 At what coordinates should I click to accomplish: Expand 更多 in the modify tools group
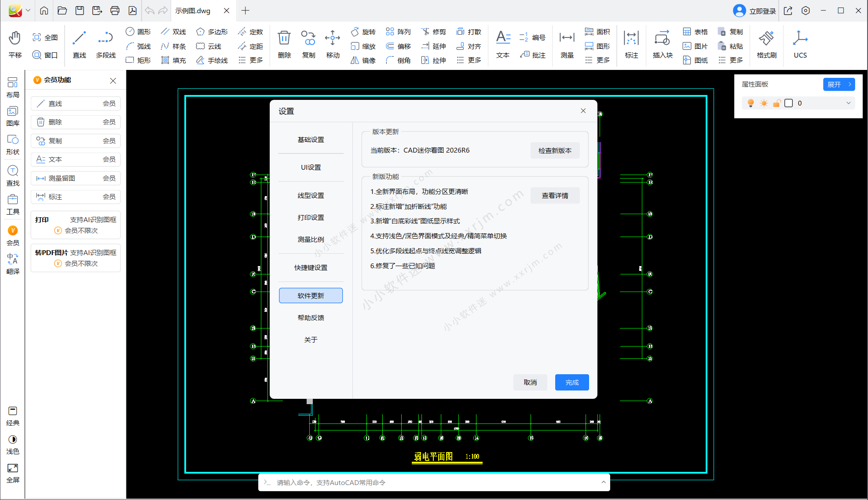[x=469, y=60]
